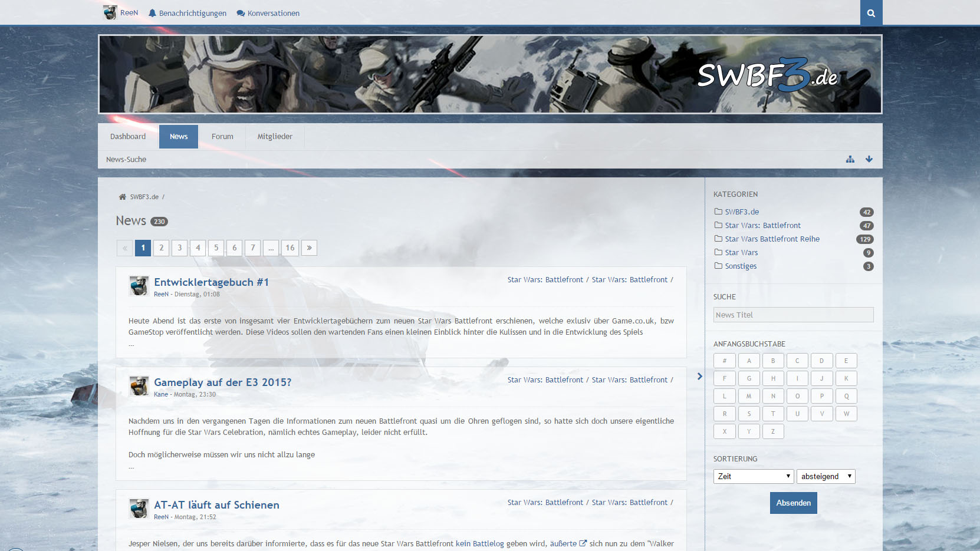Viewport: 980px width, 551px height.
Task: Go to page 5 of news
Action: 216,248
